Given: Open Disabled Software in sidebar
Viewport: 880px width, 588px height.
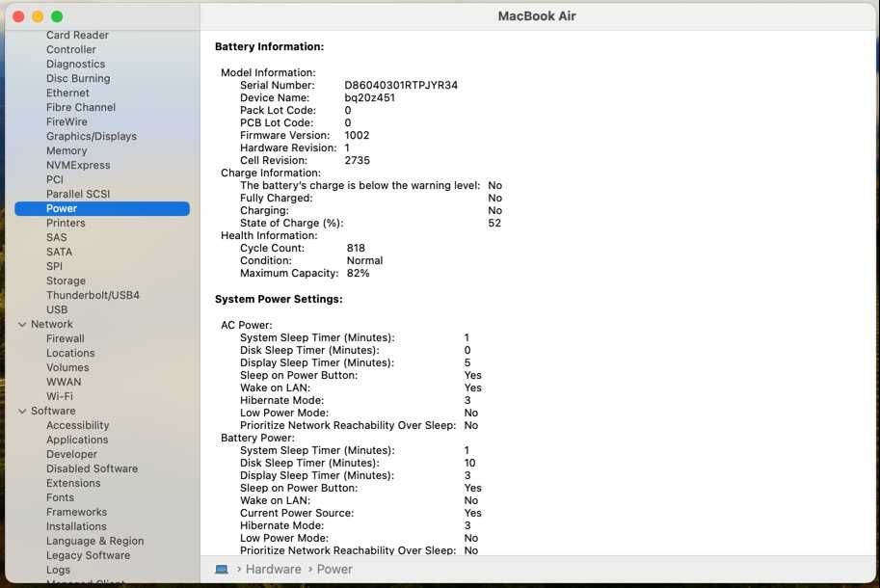Looking at the screenshot, I should pos(92,468).
